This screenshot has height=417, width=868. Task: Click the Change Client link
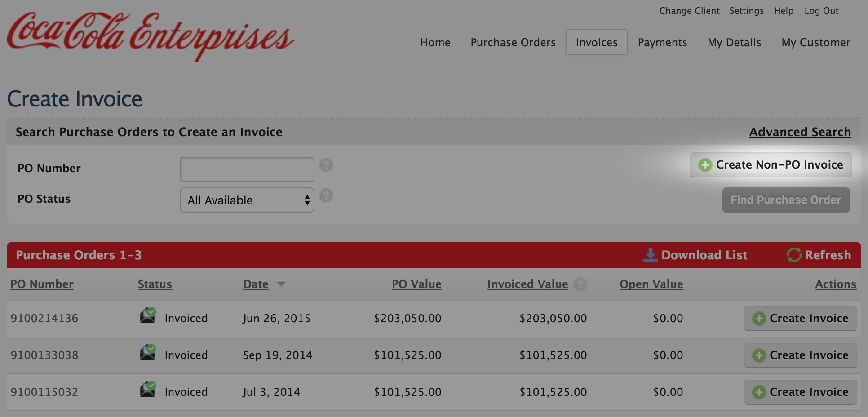[689, 11]
